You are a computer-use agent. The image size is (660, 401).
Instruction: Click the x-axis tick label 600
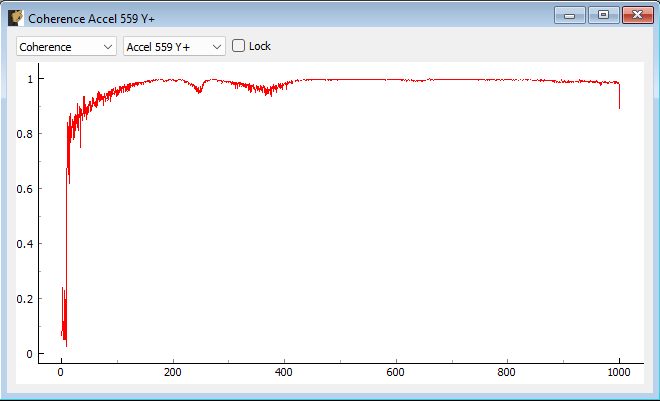397,373
